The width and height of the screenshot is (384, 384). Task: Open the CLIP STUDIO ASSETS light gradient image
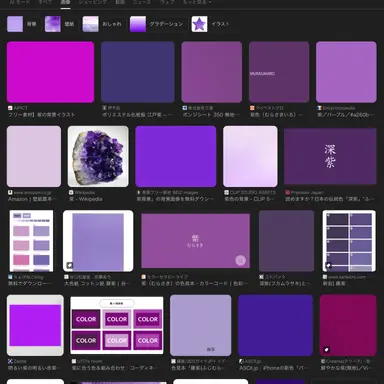[x=250, y=156]
